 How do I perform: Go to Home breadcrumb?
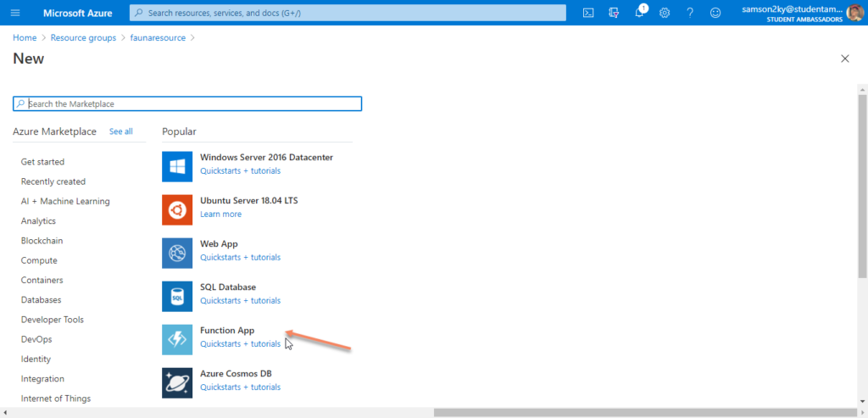pos(25,37)
